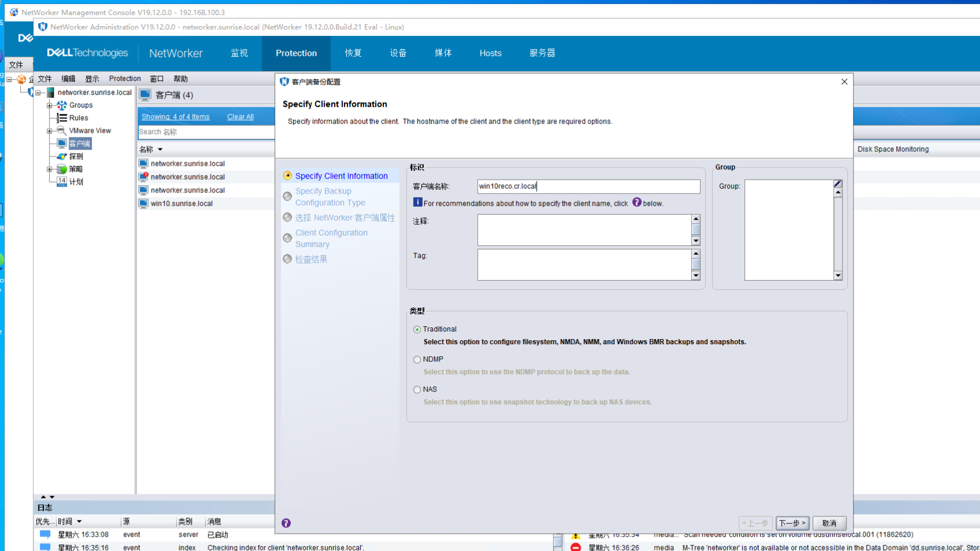Click the Search 名称 field
This screenshot has width=980, height=551.
[206, 132]
